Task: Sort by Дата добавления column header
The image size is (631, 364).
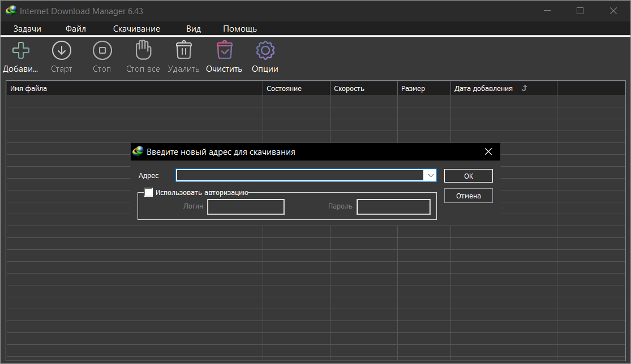Action: tap(504, 88)
